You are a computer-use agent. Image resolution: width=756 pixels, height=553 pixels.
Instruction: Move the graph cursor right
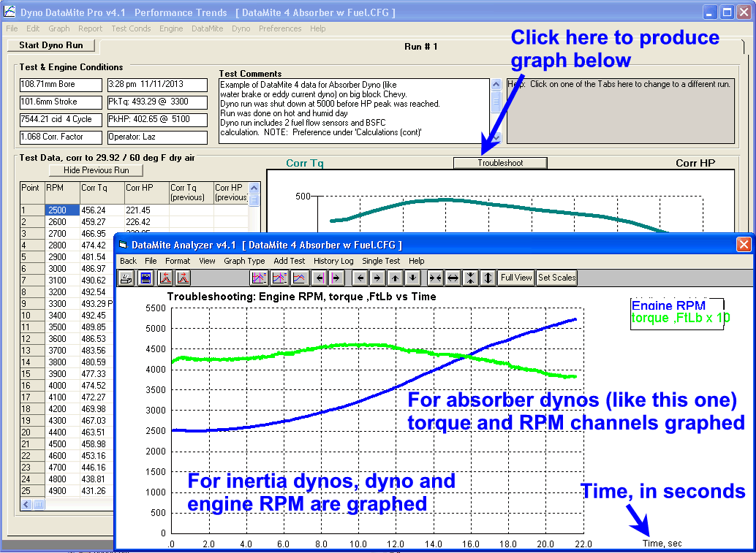(x=336, y=278)
